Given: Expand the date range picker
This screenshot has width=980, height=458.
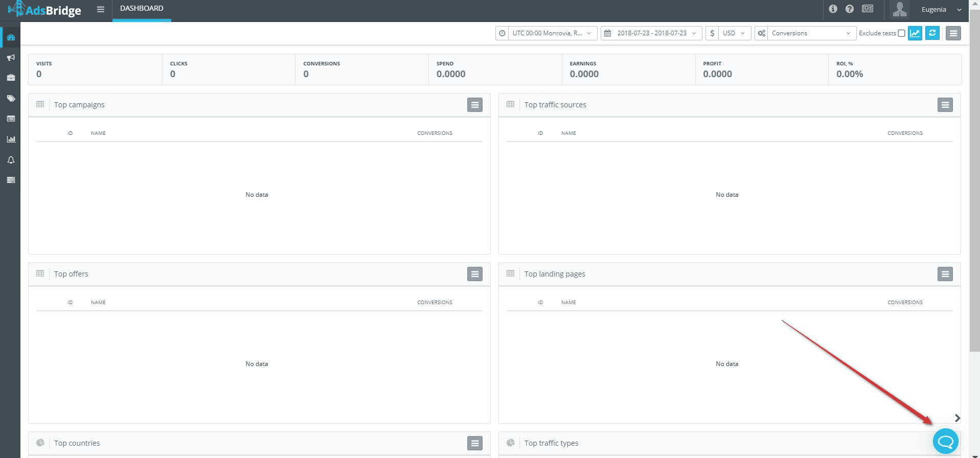Looking at the screenshot, I should [x=651, y=33].
